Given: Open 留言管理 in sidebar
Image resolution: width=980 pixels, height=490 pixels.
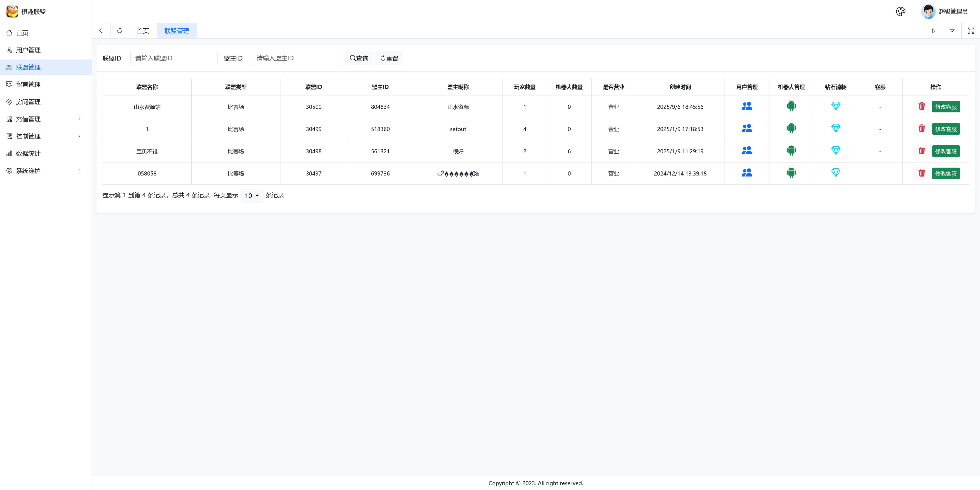Looking at the screenshot, I should pyautogui.click(x=28, y=85).
